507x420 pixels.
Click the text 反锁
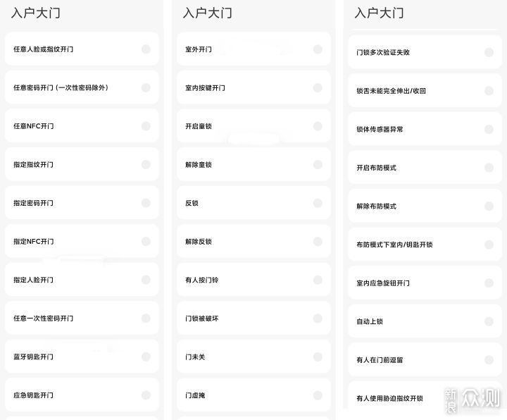tap(192, 203)
